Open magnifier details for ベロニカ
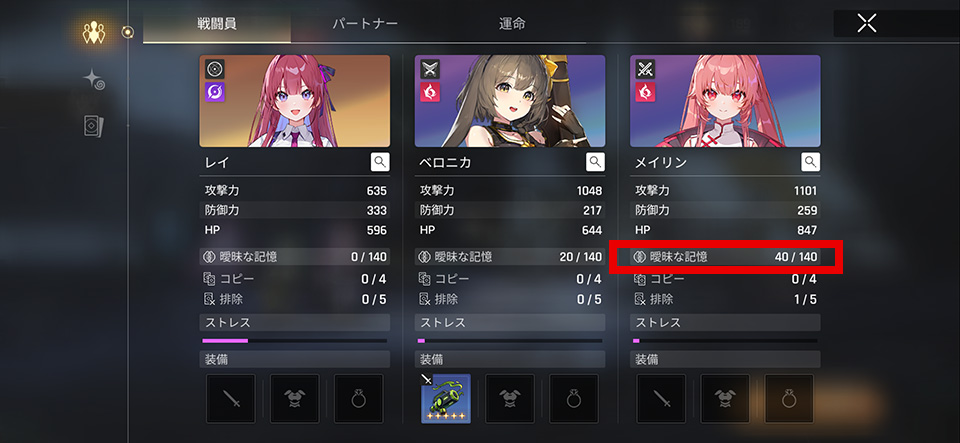 click(x=596, y=162)
